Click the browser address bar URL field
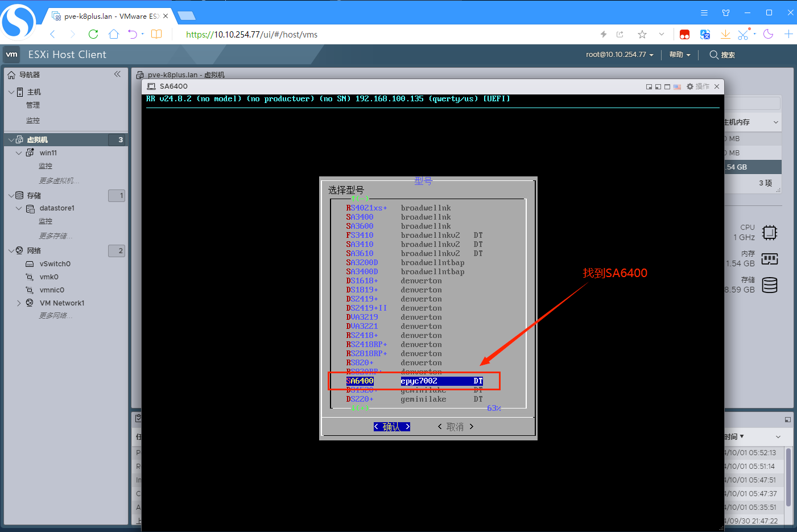 pyautogui.click(x=387, y=34)
